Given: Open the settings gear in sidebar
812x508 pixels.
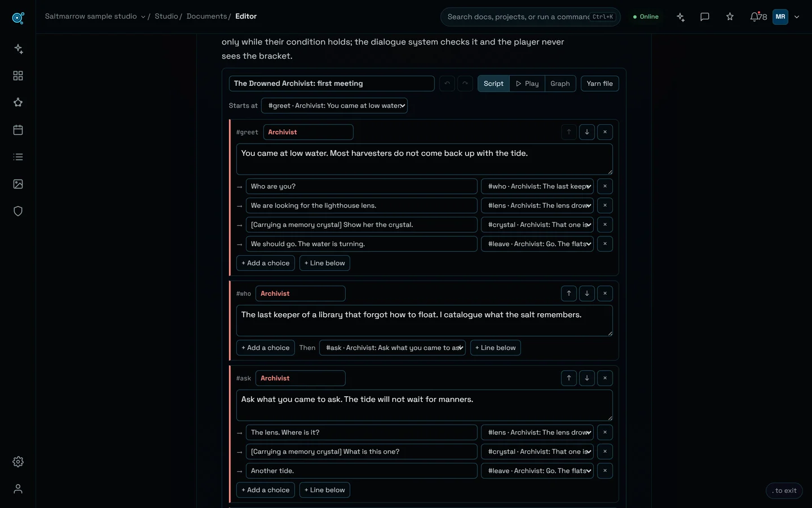Looking at the screenshot, I should 18,462.
